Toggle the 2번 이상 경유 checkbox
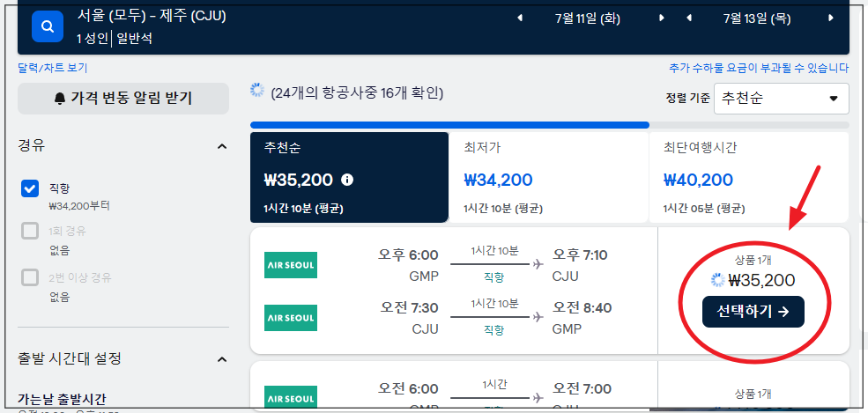868x413 pixels. tap(30, 277)
